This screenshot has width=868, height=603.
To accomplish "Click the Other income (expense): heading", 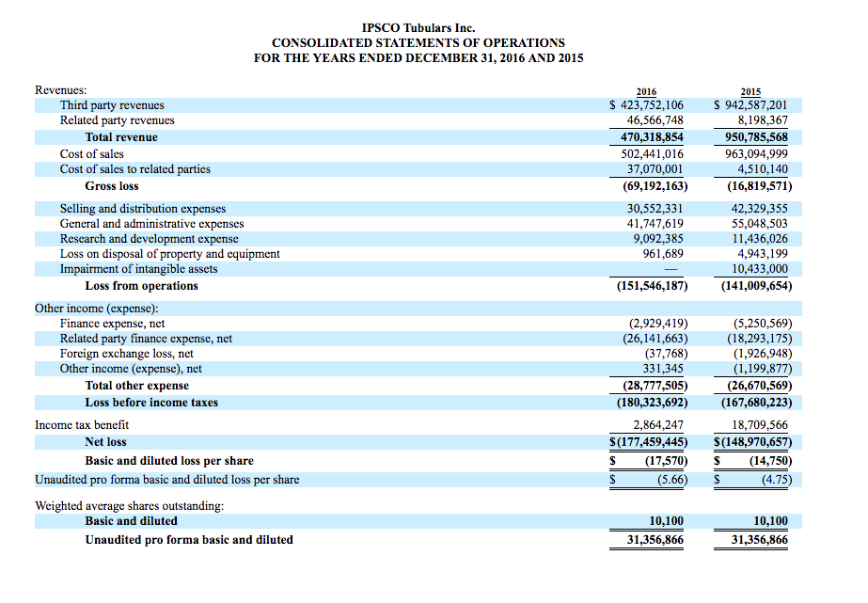I will [x=97, y=309].
